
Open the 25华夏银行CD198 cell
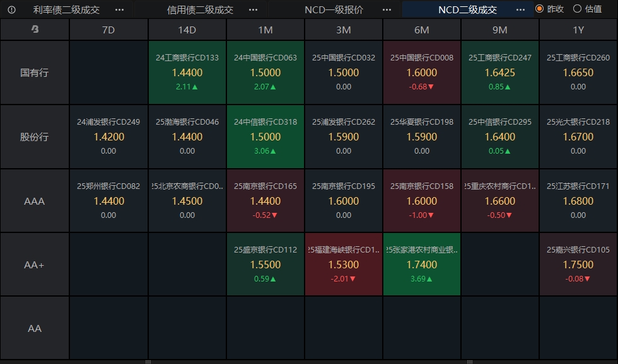point(422,137)
